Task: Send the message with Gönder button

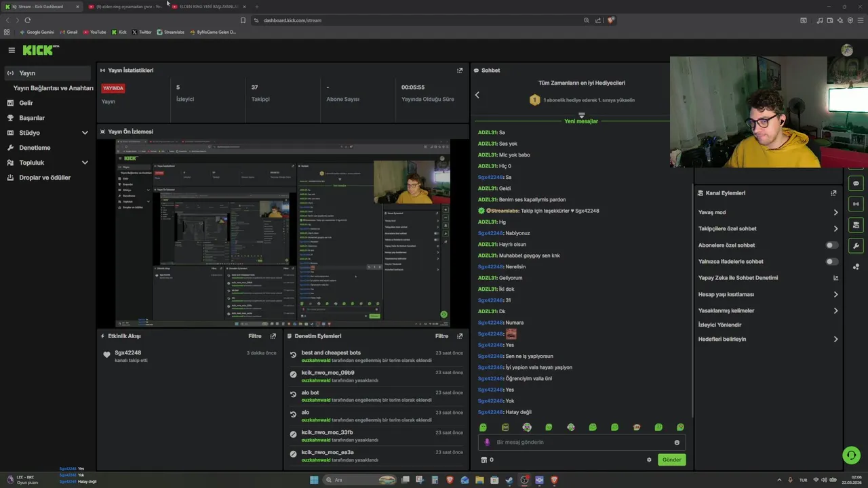Action: click(x=671, y=460)
